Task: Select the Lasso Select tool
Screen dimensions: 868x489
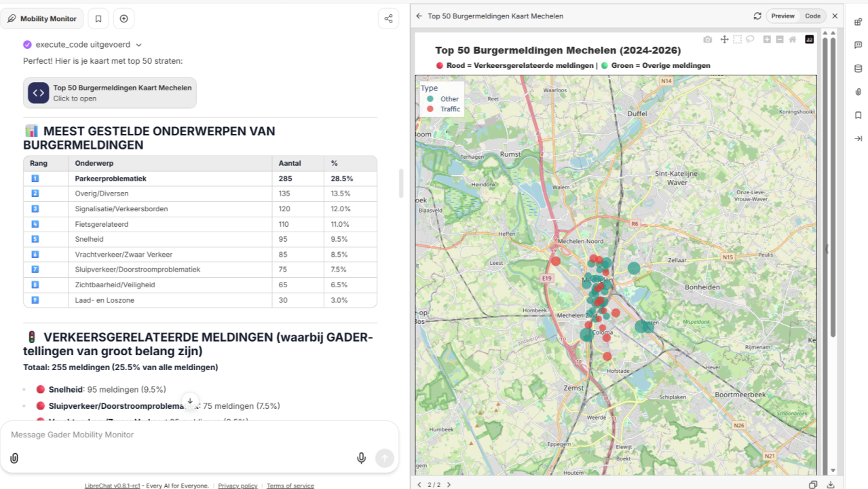Action: 750,39
